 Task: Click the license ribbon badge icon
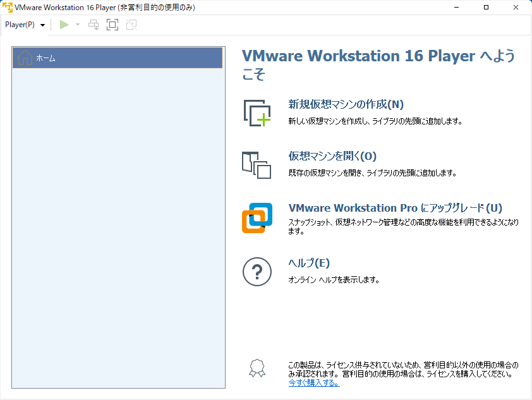click(x=256, y=368)
